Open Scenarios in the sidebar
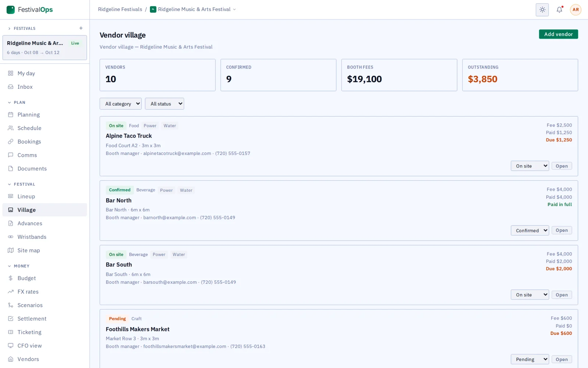The height and width of the screenshot is (368, 588). (45, 305)
